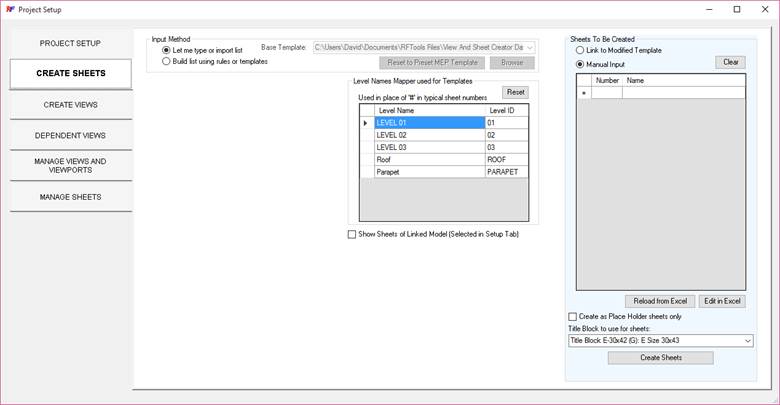Go to the DEPENDENT VIEWS tab
Viewport: 780px width, 405px height.
[x=70, y=135]
